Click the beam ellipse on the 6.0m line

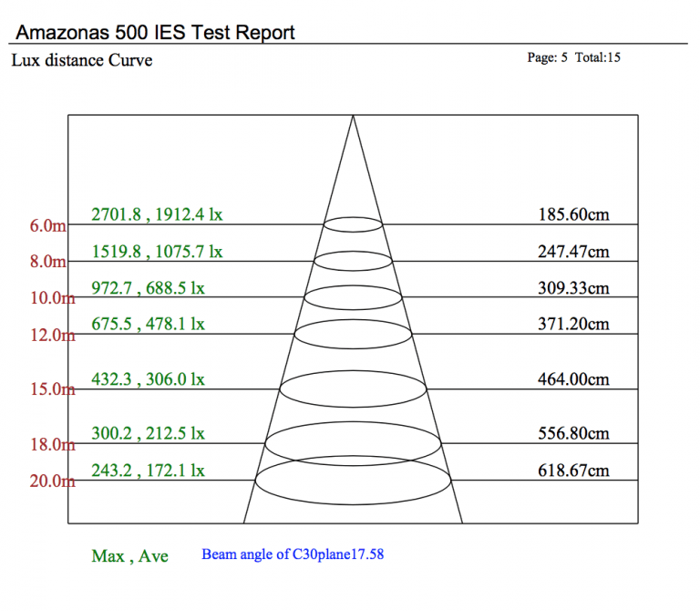(x=353, y=224)
